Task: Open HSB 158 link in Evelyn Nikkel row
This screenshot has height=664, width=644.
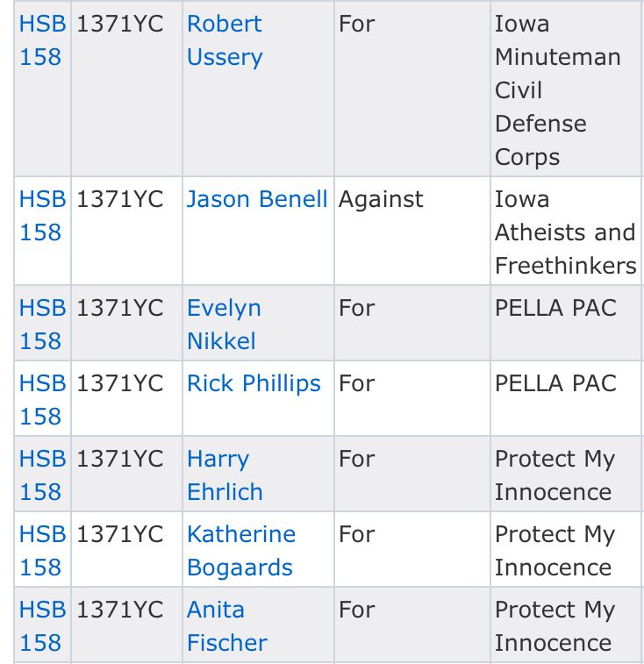Action: click(x=42, y=325)
